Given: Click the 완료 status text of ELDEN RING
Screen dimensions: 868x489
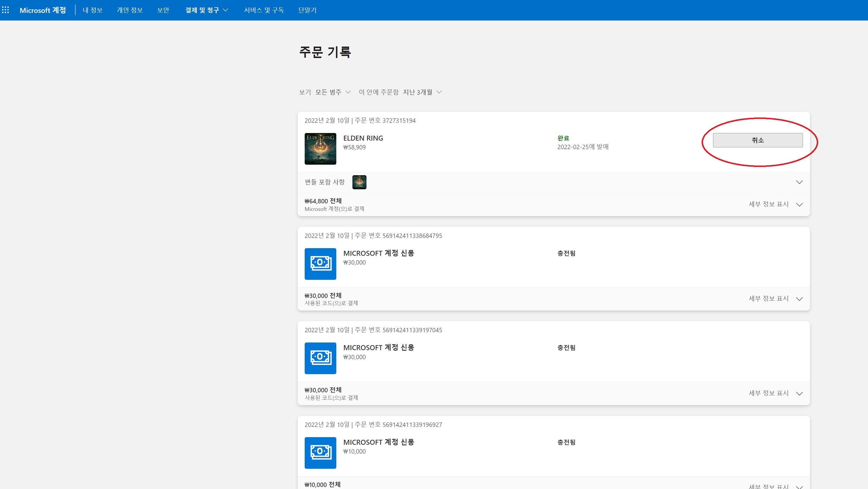Looking at the screenshot, I should point(563,138).
